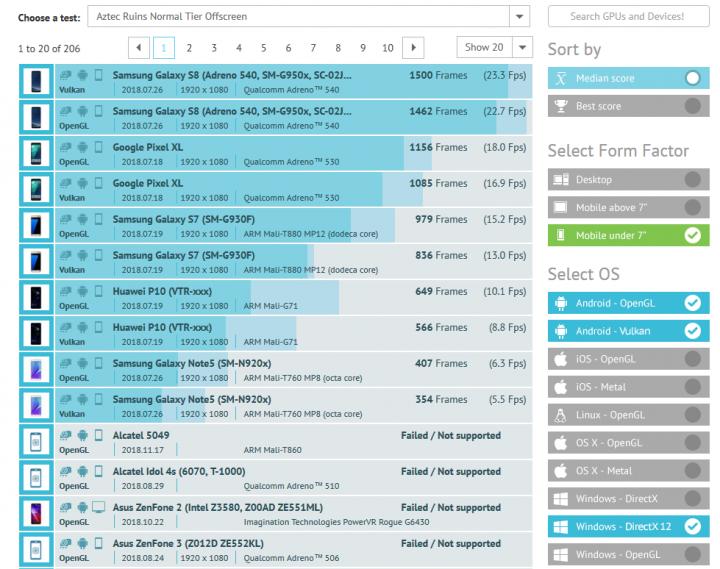This screenshot has width=720, height=569.
Task: Click the Android robot icon beside Android - OpenGL
Action: [x=561, y=303]
